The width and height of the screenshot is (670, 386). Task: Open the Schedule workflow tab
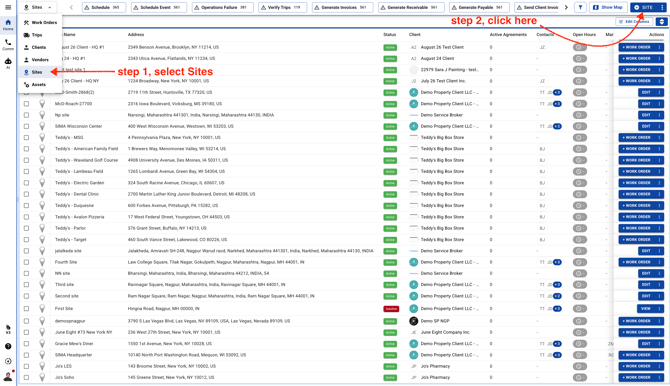(x=103, y=7)
